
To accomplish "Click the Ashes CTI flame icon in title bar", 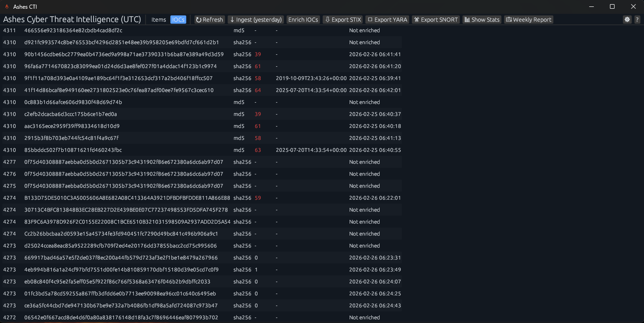I will 6,6.
